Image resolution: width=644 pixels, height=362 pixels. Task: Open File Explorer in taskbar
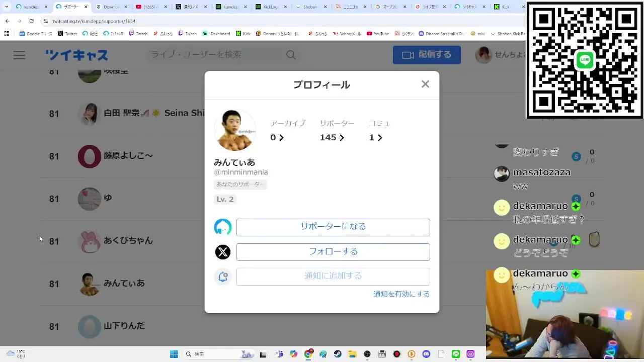pos(352,354)
